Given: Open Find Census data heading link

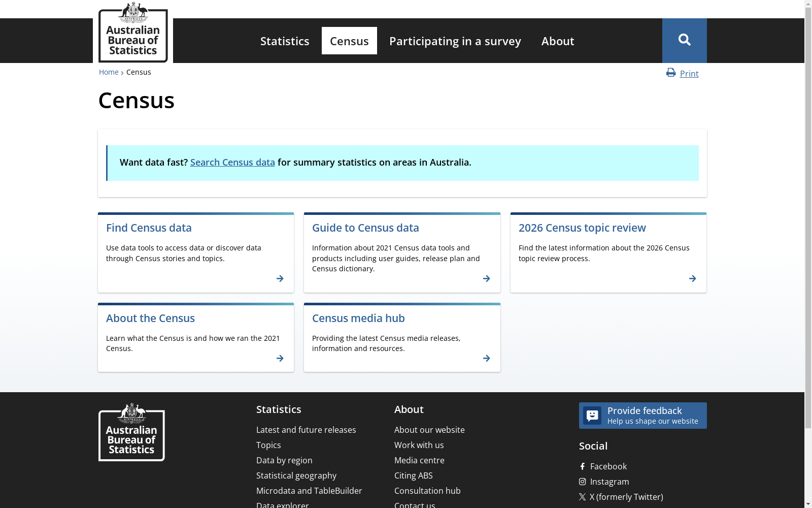Looking at the screenshot, I should pos(149,228).
